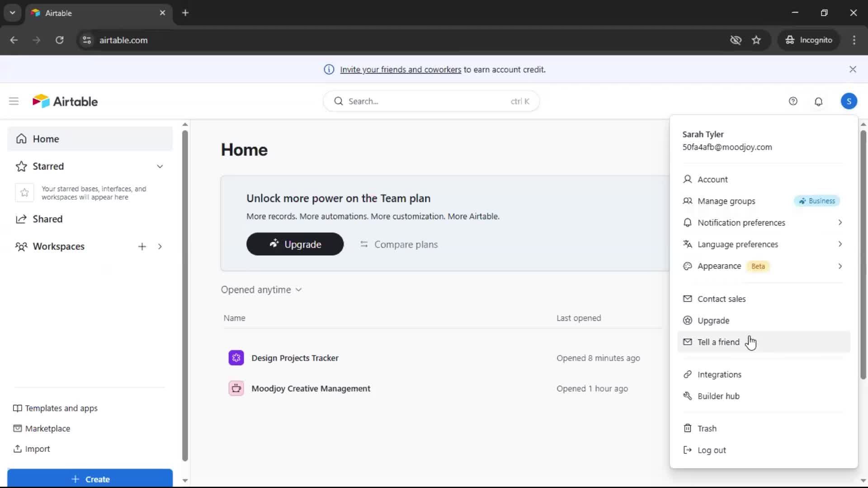Click Compare plans

pos(399,244)
